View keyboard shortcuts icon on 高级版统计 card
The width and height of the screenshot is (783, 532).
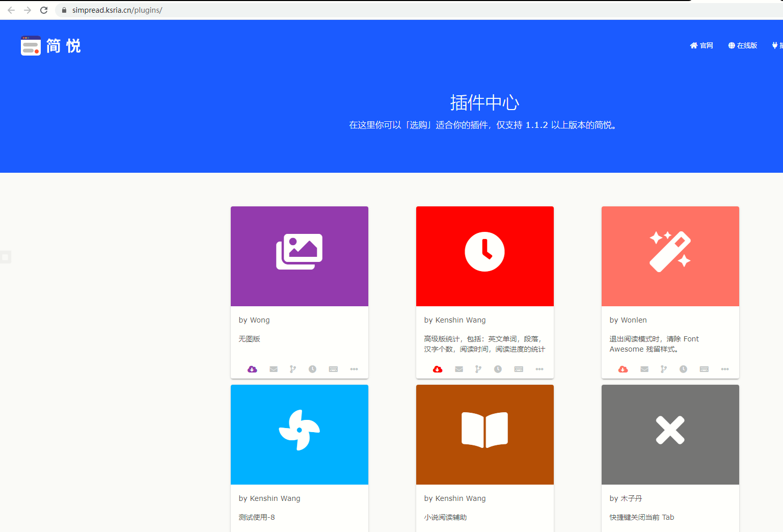519,369
